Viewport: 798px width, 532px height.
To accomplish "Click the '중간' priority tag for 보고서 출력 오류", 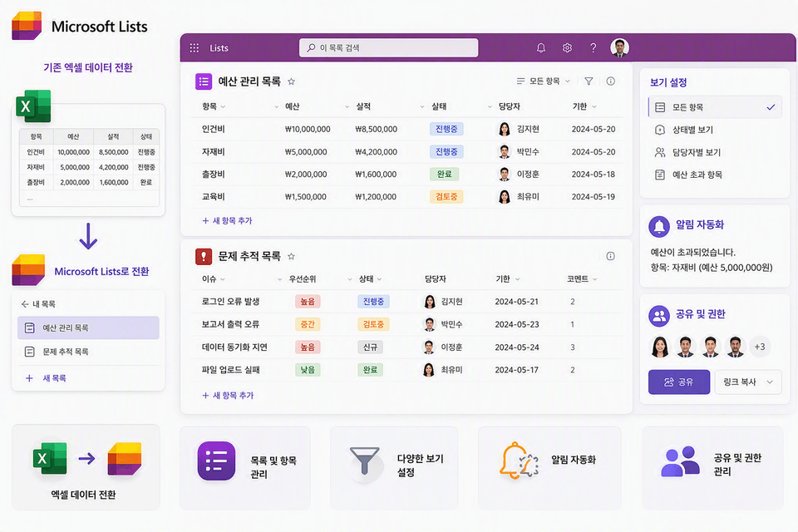I will click(308, 324).
